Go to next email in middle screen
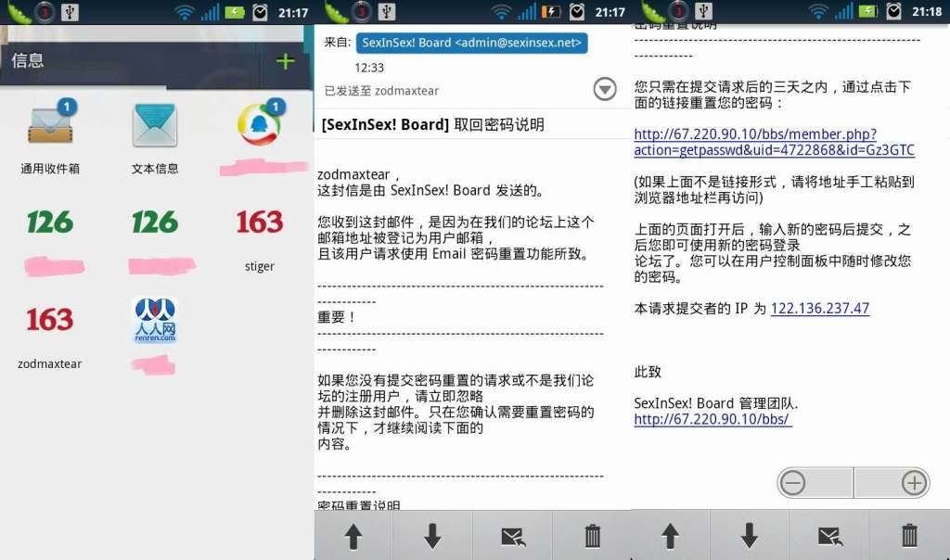This screenshot has height=560, width=950. pyautogui.click(x=432, y=537)
